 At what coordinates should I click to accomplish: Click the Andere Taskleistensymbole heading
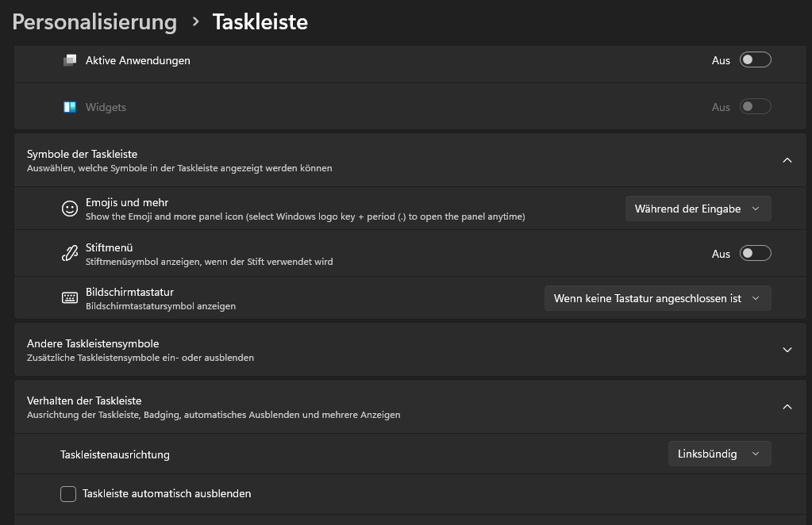(x=93, y=343)
